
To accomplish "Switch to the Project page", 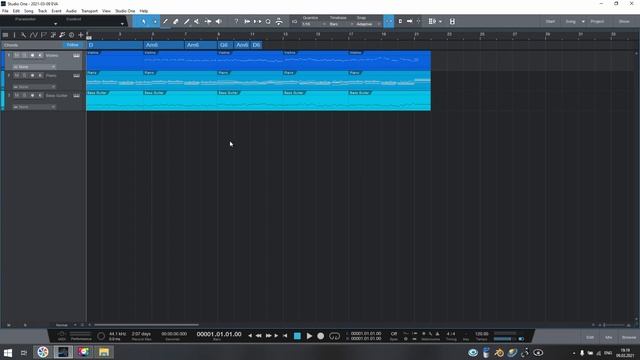I will pyautogui.click(x=597, y=21).
